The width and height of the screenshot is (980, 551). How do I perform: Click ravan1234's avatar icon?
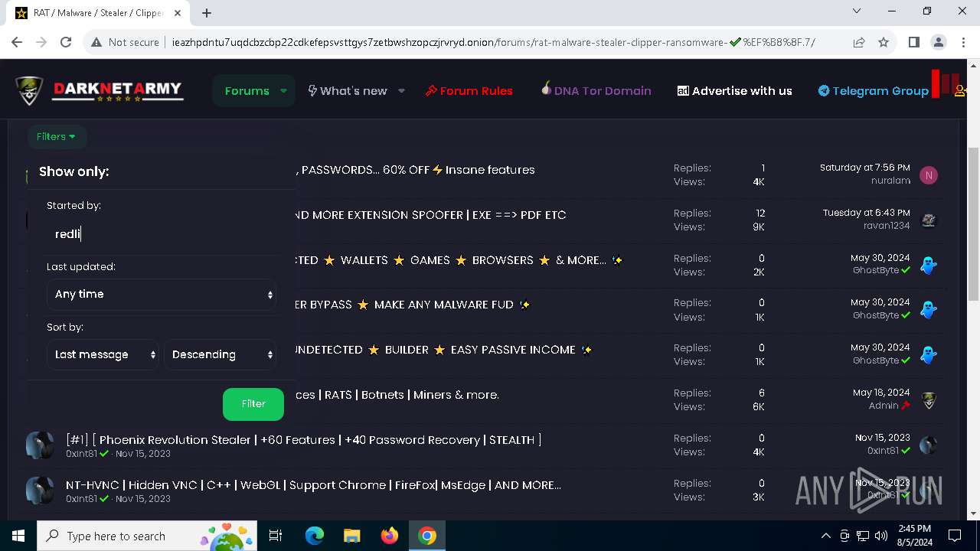pos(929,220)
